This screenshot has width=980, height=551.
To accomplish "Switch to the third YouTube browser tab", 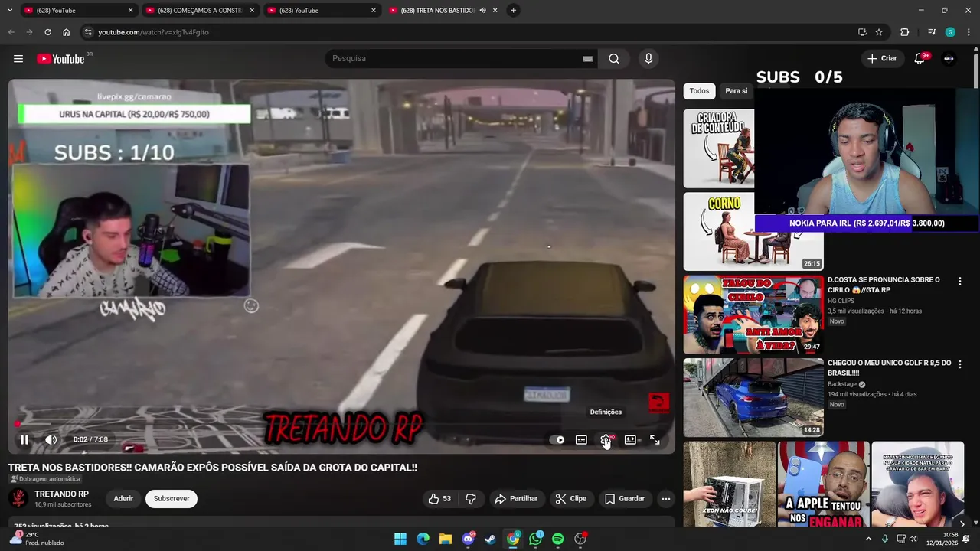I will click(x=322, y=10).
